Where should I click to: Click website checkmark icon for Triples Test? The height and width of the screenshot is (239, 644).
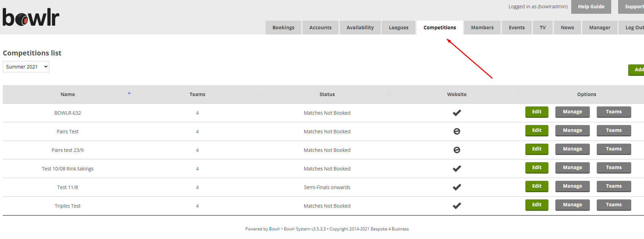pyautogui.click(x=457, y=206)
